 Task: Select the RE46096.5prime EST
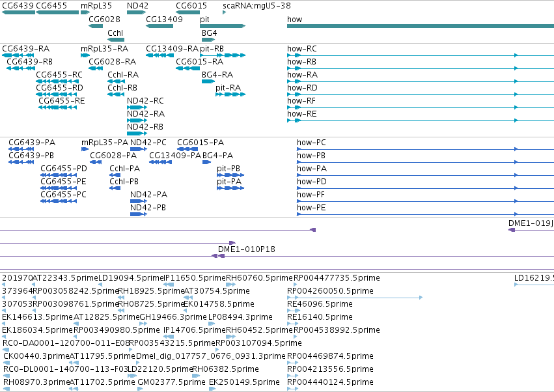click(x=294, y=311)
